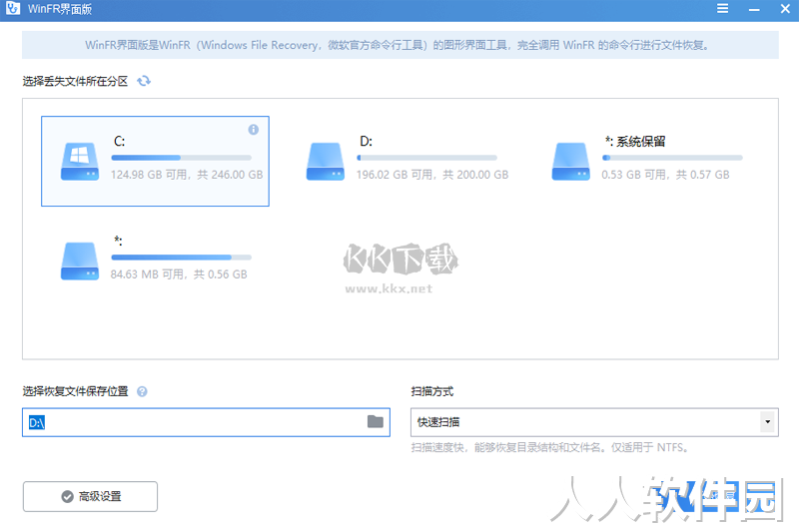Click the info icon on C: drive card
Viewport: 799px width, 532px height.
tap(254, 130)
